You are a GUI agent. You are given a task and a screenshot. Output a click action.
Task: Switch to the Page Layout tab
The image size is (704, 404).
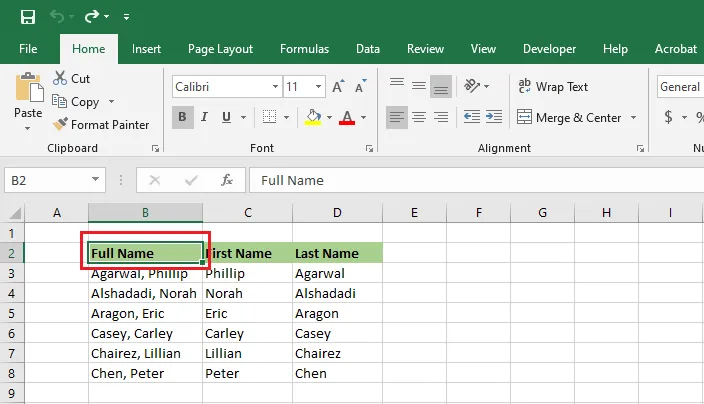(220, 48)
